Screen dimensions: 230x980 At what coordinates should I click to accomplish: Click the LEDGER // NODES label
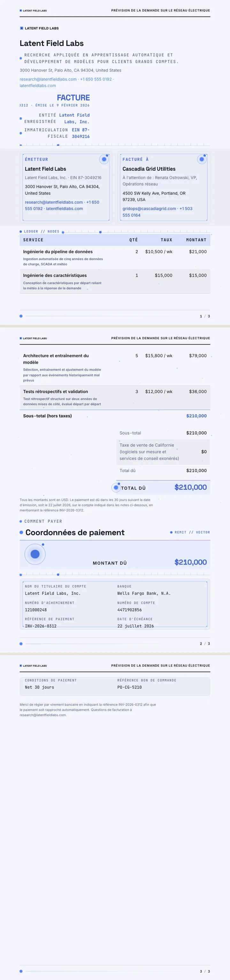[x=42, y=231]
